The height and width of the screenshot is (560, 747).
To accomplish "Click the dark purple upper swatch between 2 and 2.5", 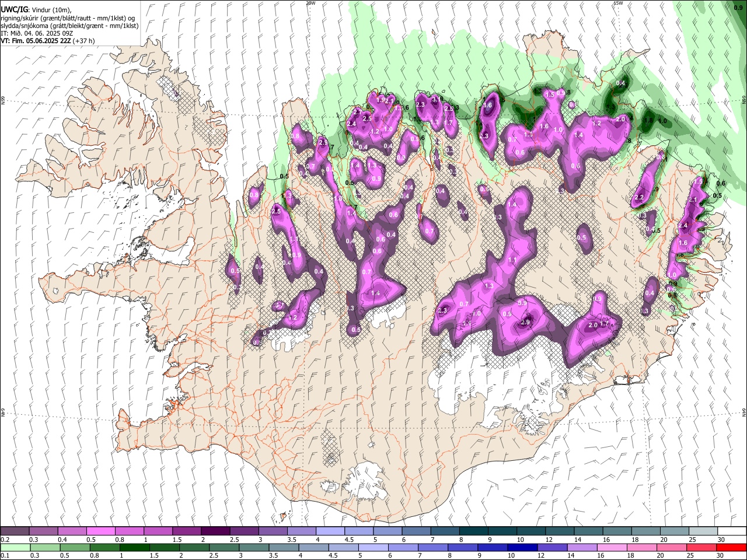I will pyautogui.click(x=215, y=531).
